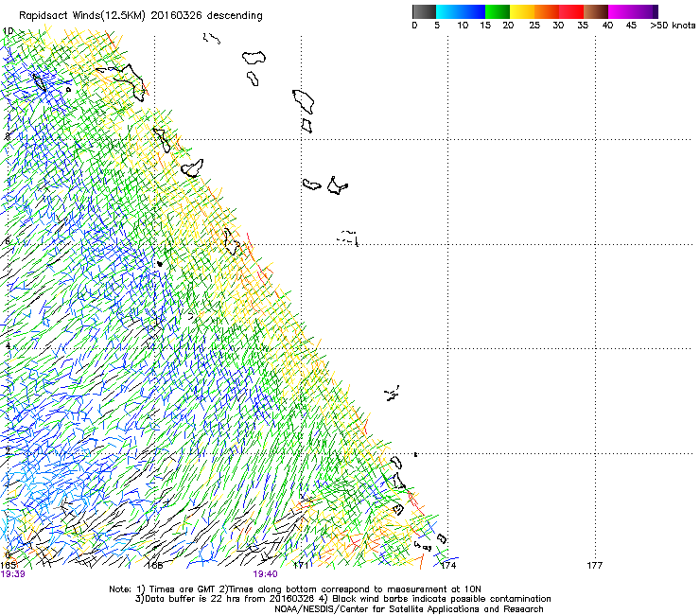Click the latitude label '4' on left axis
700x615 pixels.
coord(8,346)
